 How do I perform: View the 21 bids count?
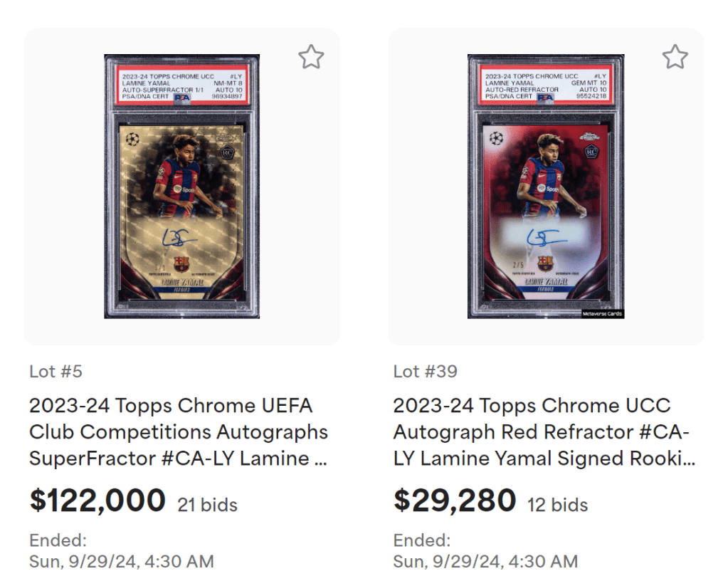tap(207, 506)
